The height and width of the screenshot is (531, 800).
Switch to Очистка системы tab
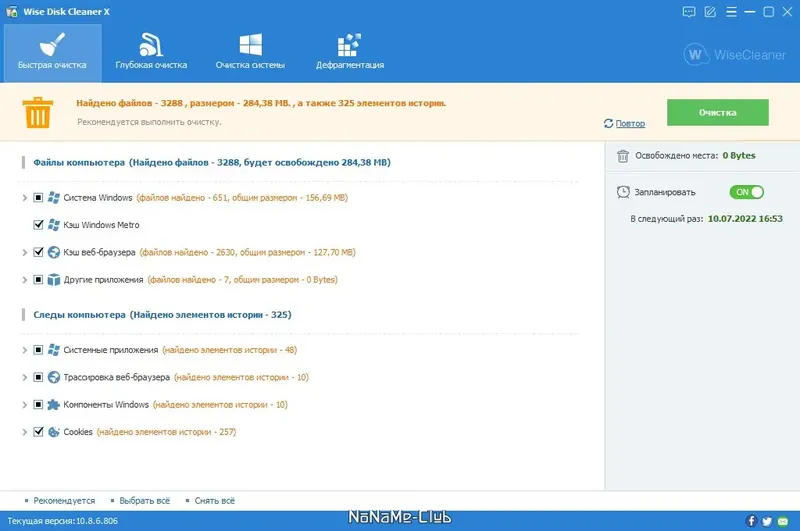coord(250,53)
